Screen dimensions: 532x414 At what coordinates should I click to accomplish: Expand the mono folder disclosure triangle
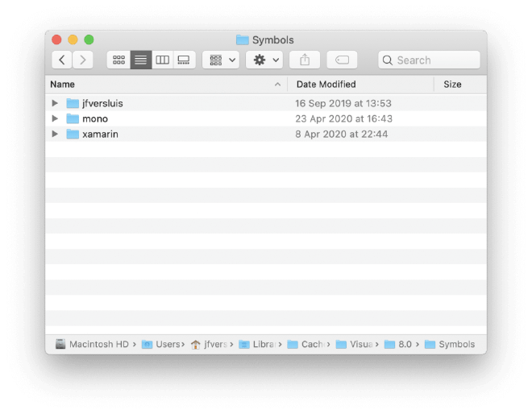[55, 118]
